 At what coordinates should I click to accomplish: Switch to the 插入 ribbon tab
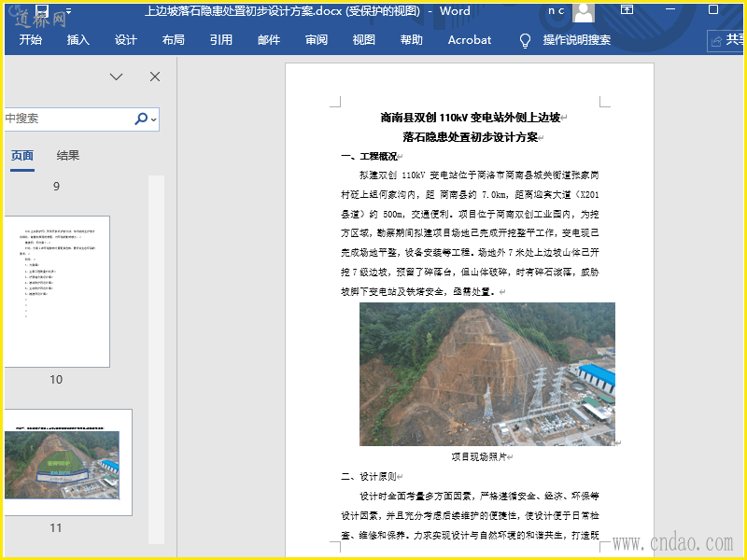pyautogui.click(x=78, y=40)
